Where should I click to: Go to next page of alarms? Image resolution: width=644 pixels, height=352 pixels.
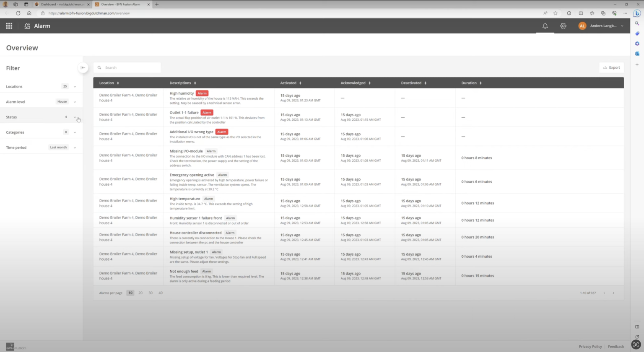(x=613, y=293)
